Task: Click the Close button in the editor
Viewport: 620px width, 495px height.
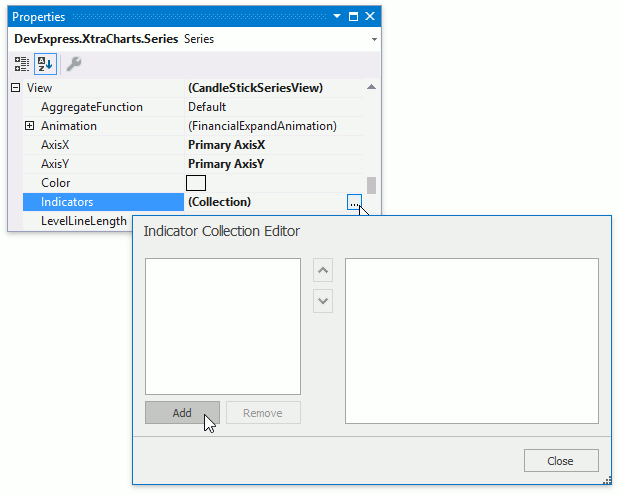Action: click(561, 461)
